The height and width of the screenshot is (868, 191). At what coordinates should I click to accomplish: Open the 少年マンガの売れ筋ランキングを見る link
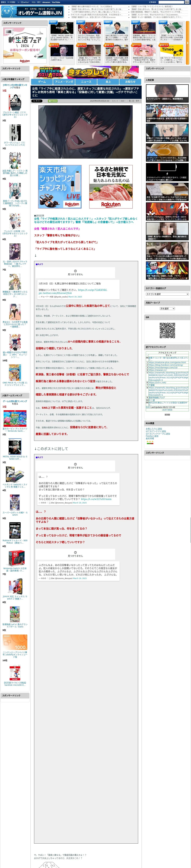click(15, 86)
